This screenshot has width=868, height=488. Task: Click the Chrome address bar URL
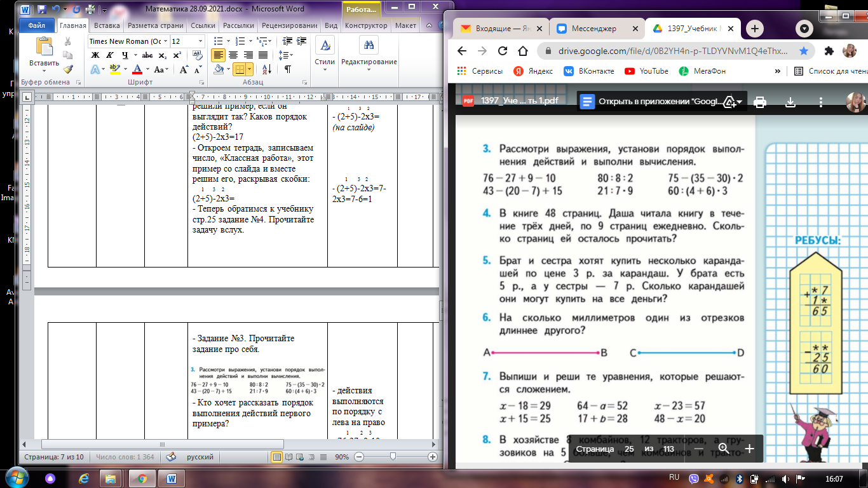click(x=674, y=51)
